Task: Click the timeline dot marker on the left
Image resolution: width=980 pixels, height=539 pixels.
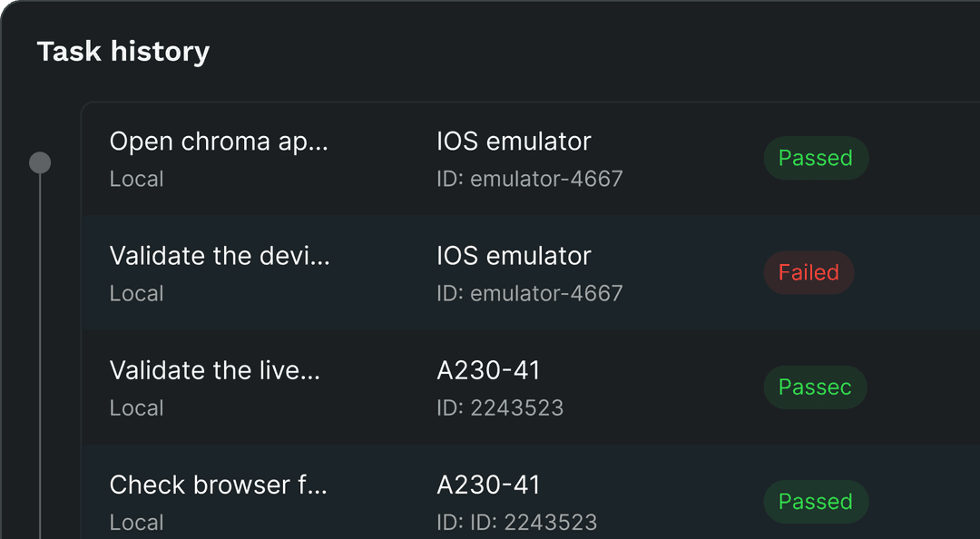Action: pos(39,162)
